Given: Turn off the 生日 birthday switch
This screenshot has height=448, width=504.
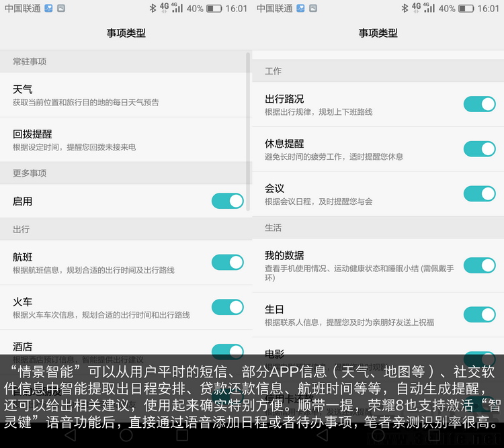Looking at the screenshot, I should pyautogui.click(x=480, y=314).
